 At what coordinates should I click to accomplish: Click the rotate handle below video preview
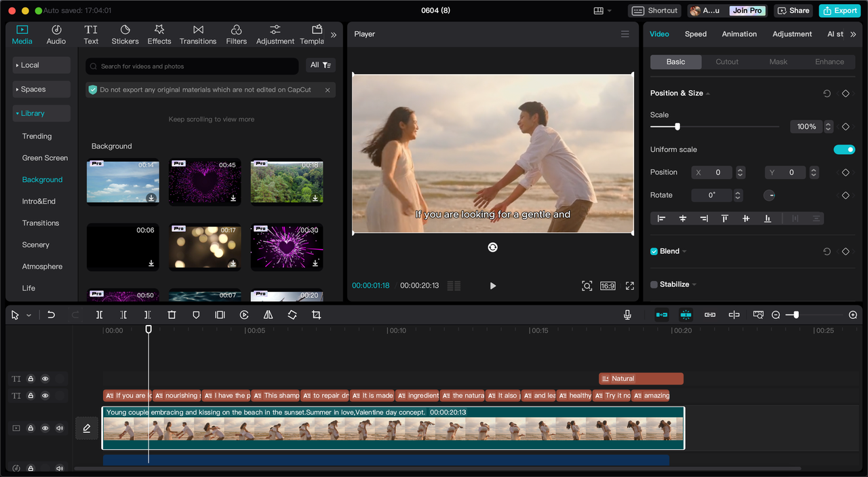point(493,247)
